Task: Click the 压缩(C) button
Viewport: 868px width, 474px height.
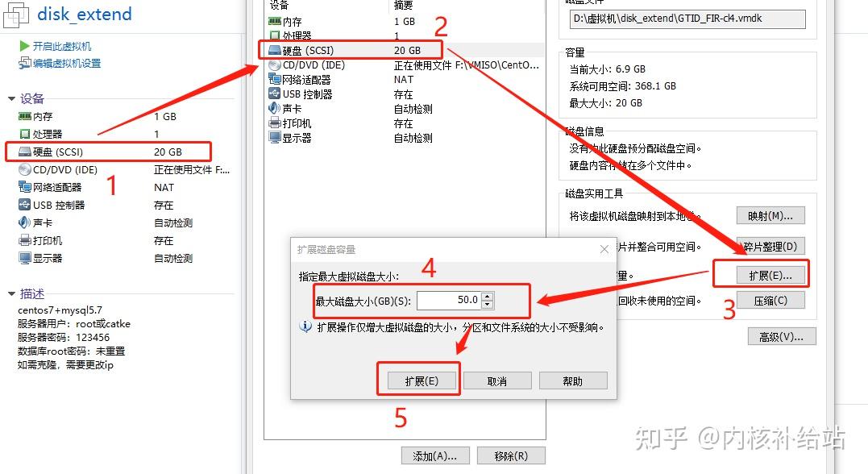Action: [x=770, y=301]
